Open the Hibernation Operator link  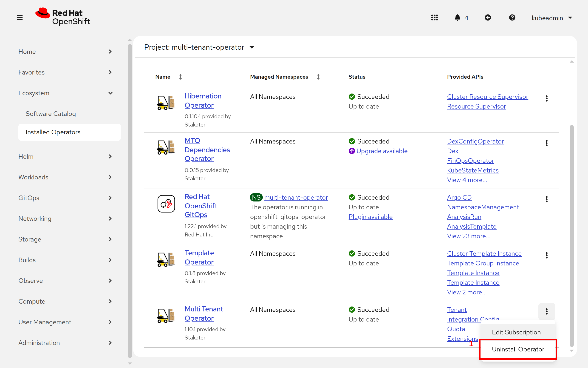tap(203, 101)
